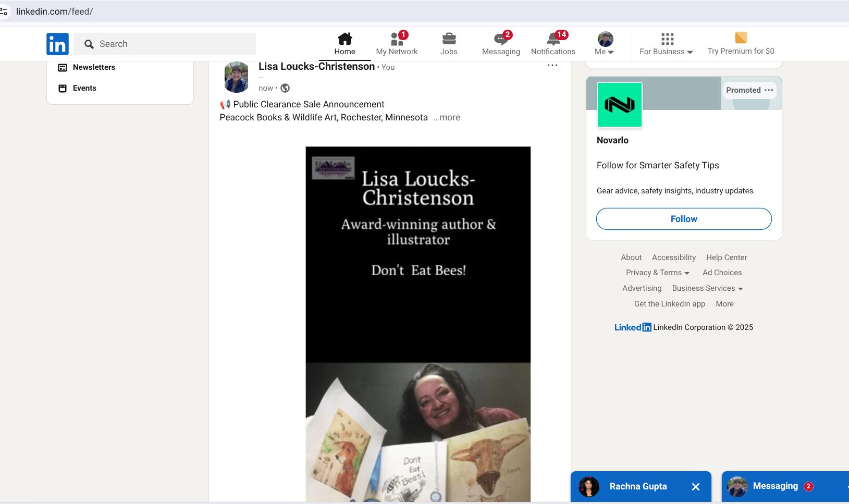Open Events in the left sidebar
The image size is (849, 504).
click(x=84, y=88)
